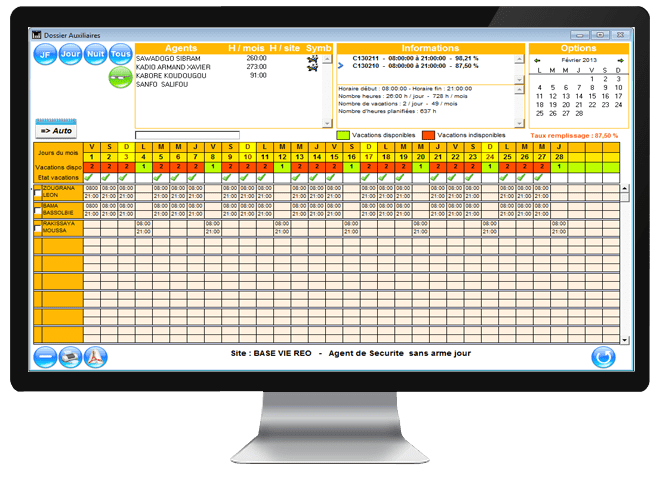Go to next month in calendar
The width and height of the screenshot is (661, 481).
(621, 61)
